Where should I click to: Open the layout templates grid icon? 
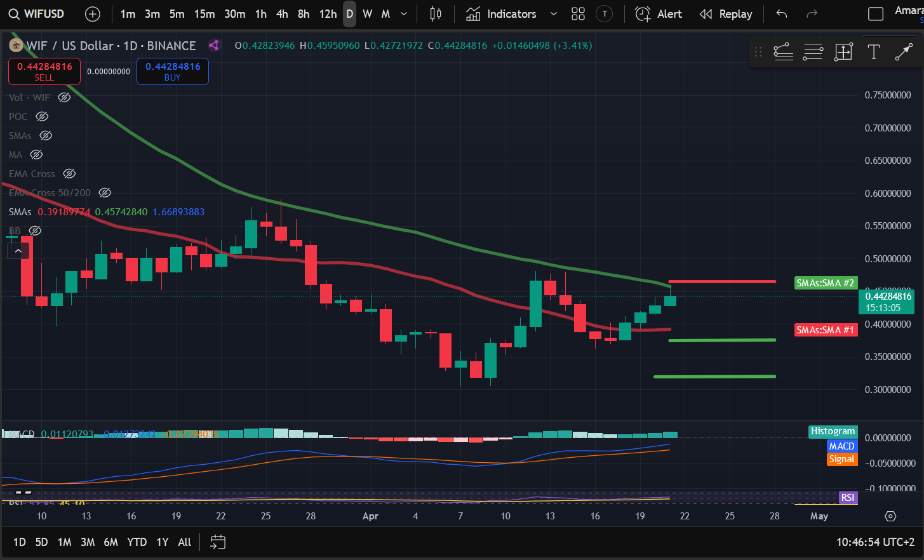click(x=578, y=14)
